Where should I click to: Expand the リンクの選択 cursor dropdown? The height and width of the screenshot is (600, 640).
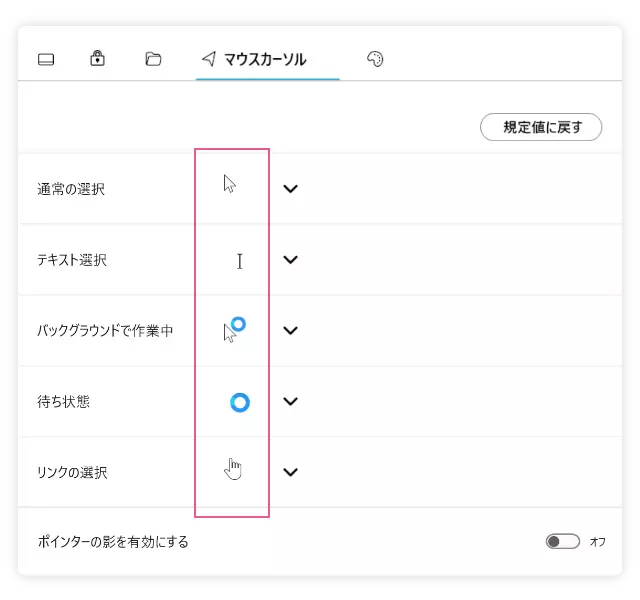pos(290,472)
